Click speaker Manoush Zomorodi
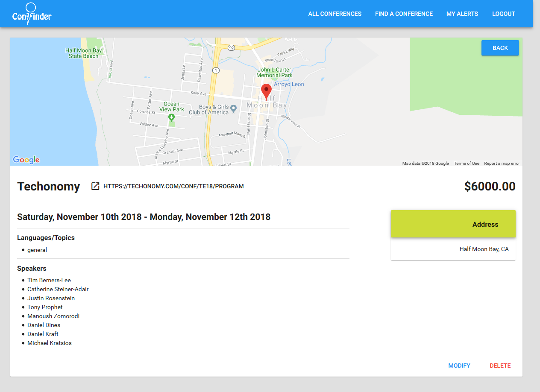The image size is (540, 392). coord(53,316)
